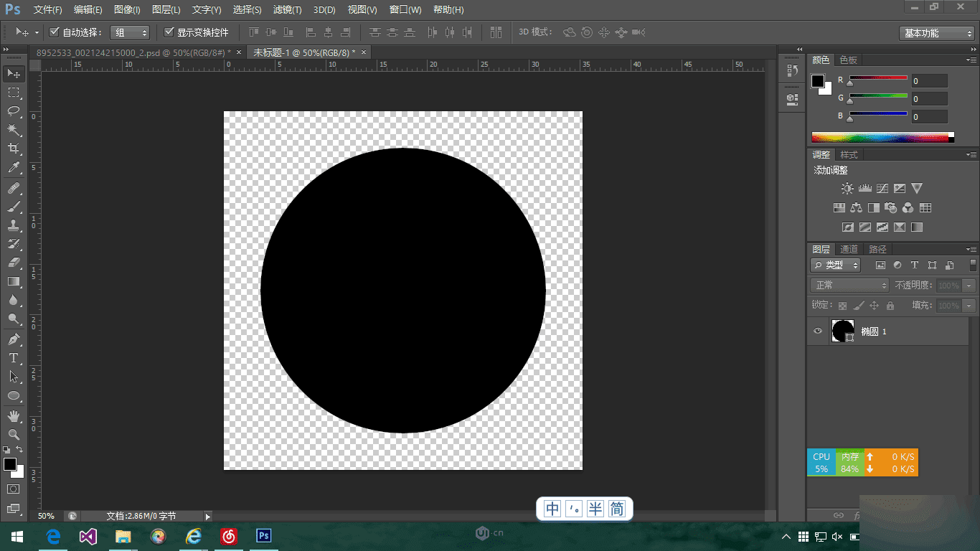Viewport: 980px width, 551px height.
Task: Select the Crop tool
Action: (14, 149)
